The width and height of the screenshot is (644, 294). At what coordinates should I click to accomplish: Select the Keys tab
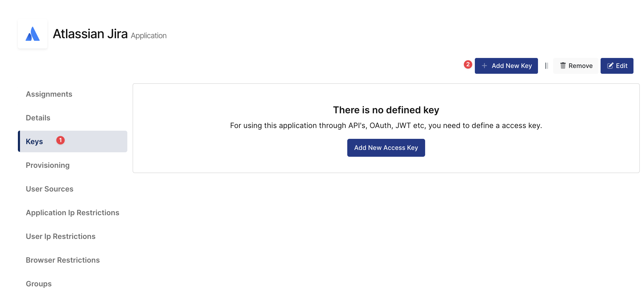pyautogui.click(x=34, y=141)
